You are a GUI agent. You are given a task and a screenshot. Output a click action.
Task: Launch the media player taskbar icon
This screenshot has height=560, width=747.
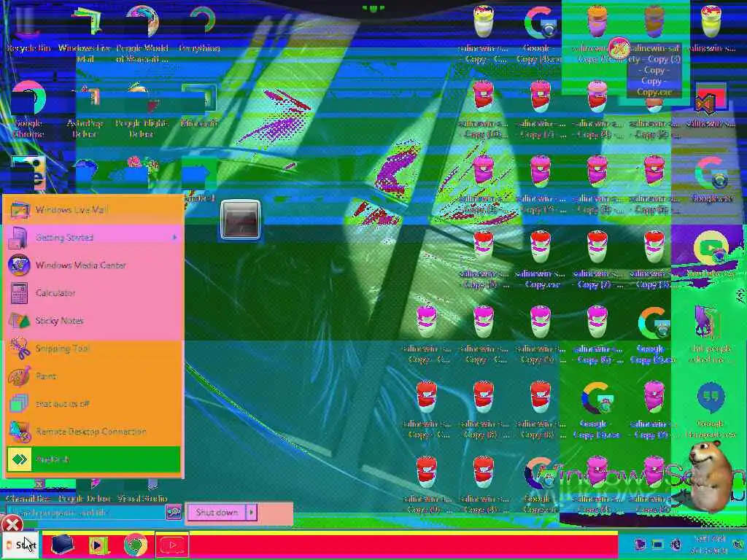click(98, 545)
